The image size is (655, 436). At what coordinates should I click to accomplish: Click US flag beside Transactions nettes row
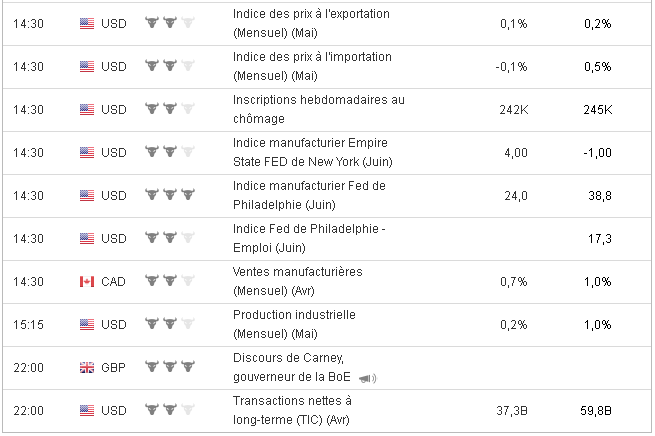click(x=86, y=410)
